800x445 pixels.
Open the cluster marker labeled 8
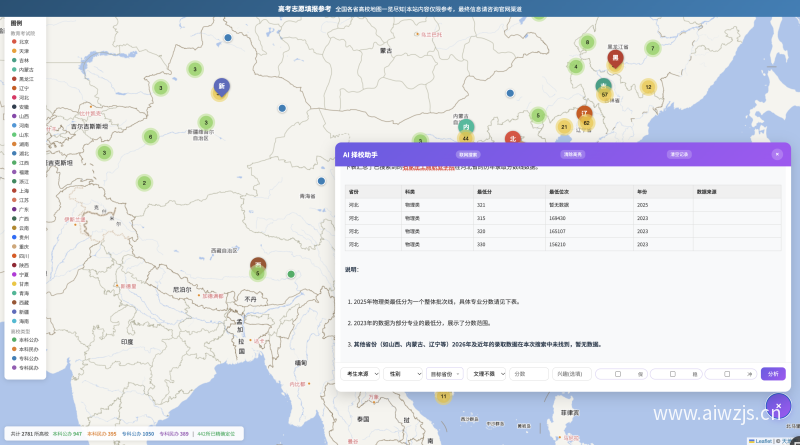pyautogui.click(x=587, y=42)
